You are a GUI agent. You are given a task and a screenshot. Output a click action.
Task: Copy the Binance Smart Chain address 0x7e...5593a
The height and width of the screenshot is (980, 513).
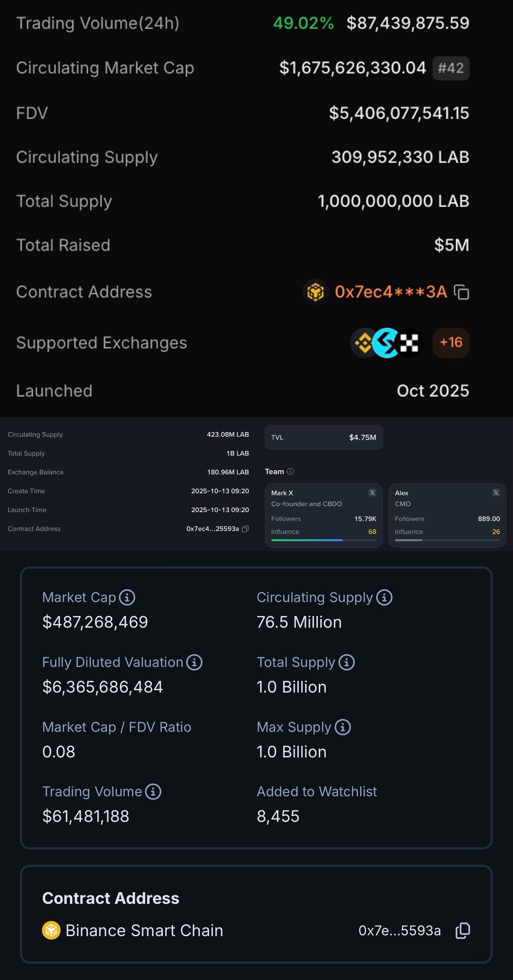pyautogui.click(x=462, y=931)
